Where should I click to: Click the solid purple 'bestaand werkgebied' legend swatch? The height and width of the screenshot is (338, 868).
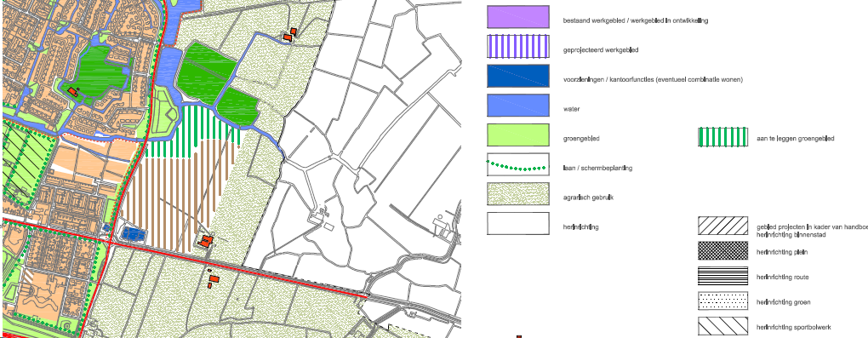pos(518,17)
